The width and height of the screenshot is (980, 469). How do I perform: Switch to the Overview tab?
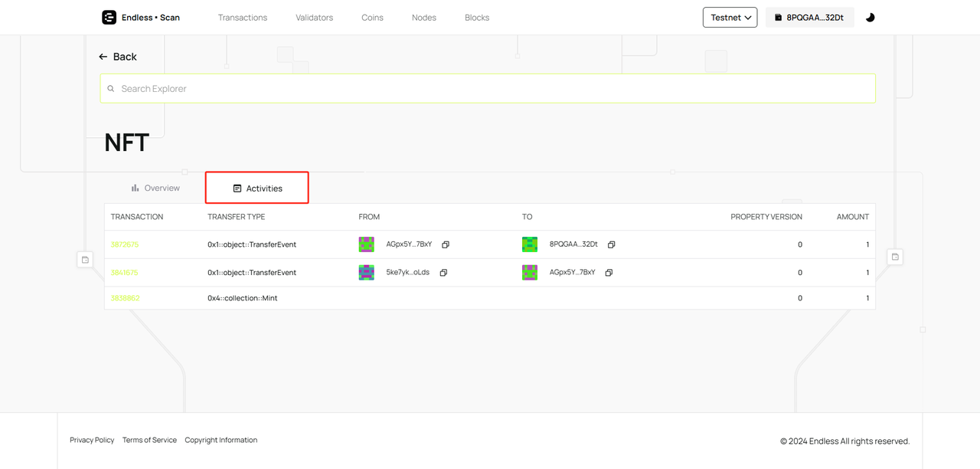click(x=155, y=188)
